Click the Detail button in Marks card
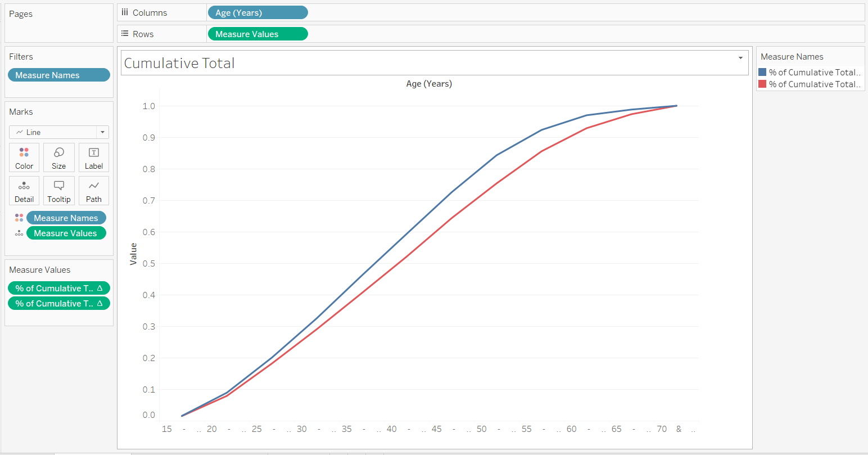The width and height of the screenshot is (868, 455). pos(24,191)
